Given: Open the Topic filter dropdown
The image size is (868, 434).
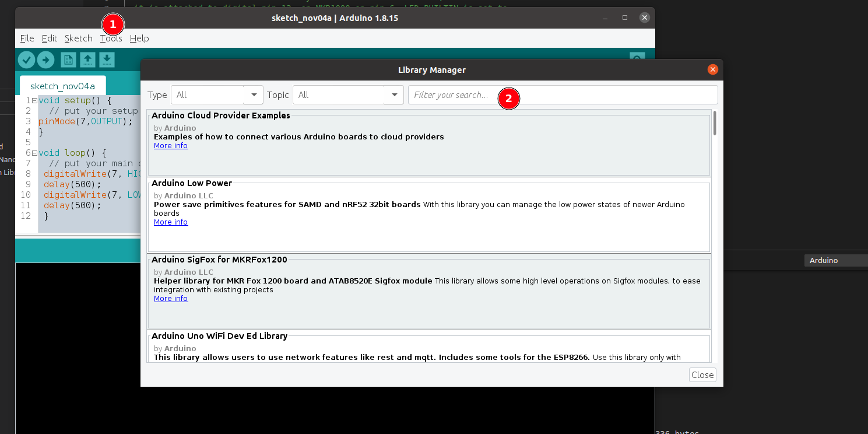Looking at the screenshot, I should (348, 94).
